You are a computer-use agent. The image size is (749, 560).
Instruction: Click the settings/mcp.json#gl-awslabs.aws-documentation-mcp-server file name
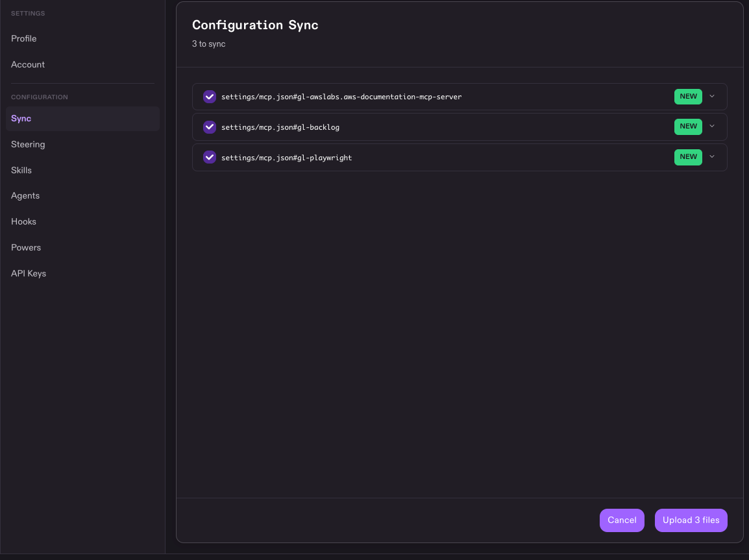[x=341, y=97]
